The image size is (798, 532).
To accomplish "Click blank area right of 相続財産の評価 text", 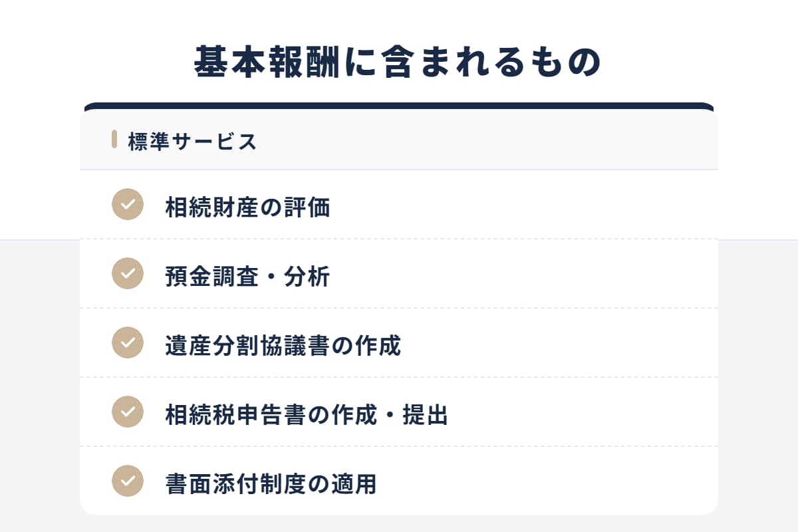I will tap(532, 206).
